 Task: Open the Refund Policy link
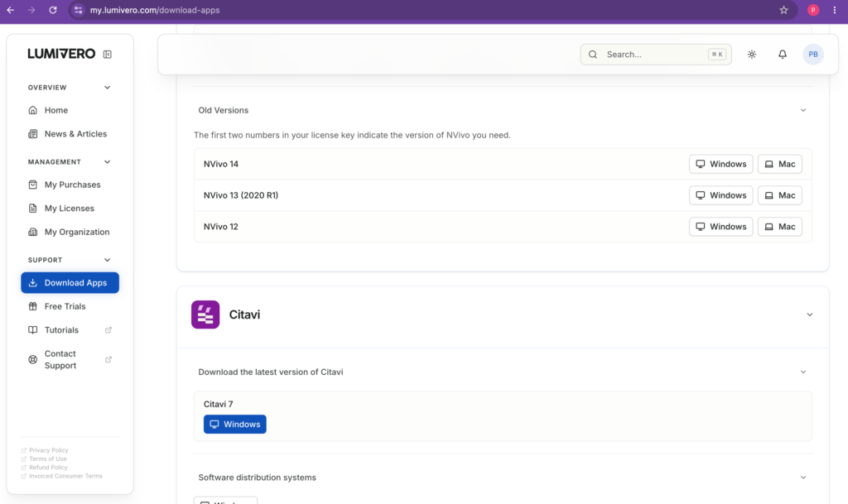[48, 468]
